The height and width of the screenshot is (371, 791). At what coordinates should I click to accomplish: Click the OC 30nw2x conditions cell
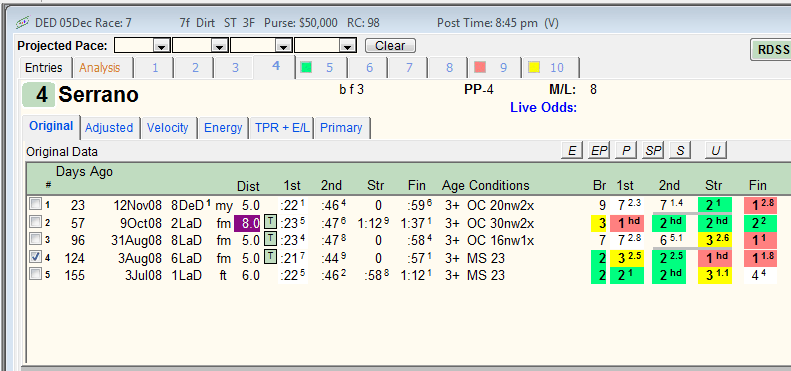coord(500,223)
